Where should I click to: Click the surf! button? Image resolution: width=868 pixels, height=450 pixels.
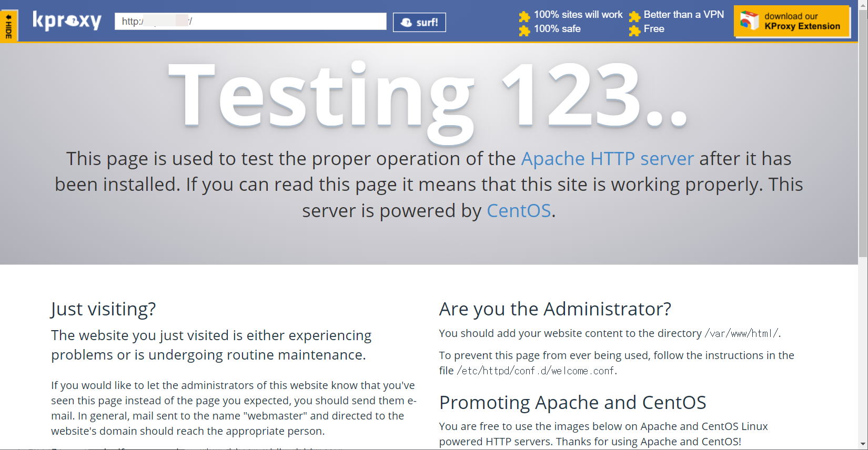point(419,22)
